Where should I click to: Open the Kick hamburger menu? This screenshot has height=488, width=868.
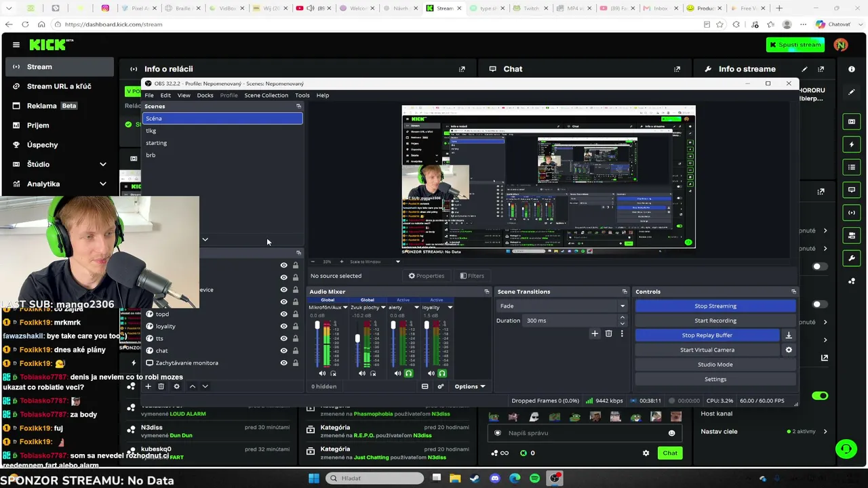[16, 45]
